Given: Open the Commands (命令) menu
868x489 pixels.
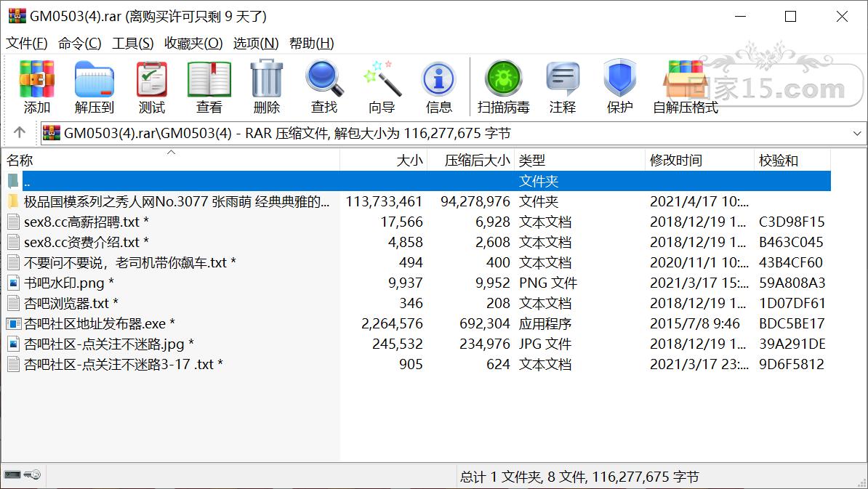Looking at the screenshot, I should (80, 43).
